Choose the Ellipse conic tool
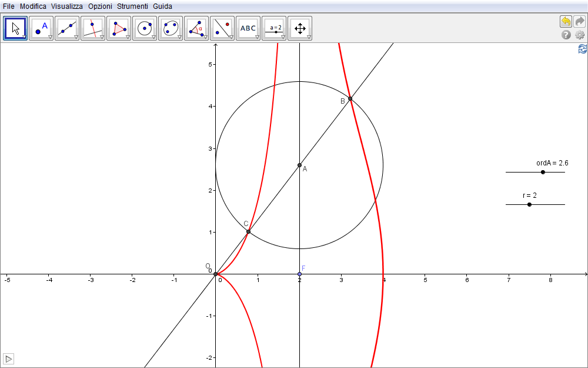This screenshot has height=368, width=588. (x=171, y=28)
